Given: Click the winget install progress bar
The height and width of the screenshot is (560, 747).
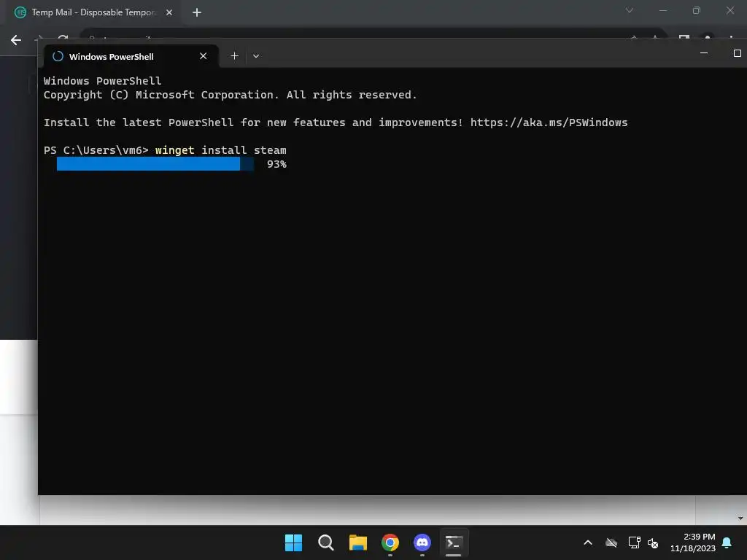Looking at the screenshot, I should click(x=155, y=164).
